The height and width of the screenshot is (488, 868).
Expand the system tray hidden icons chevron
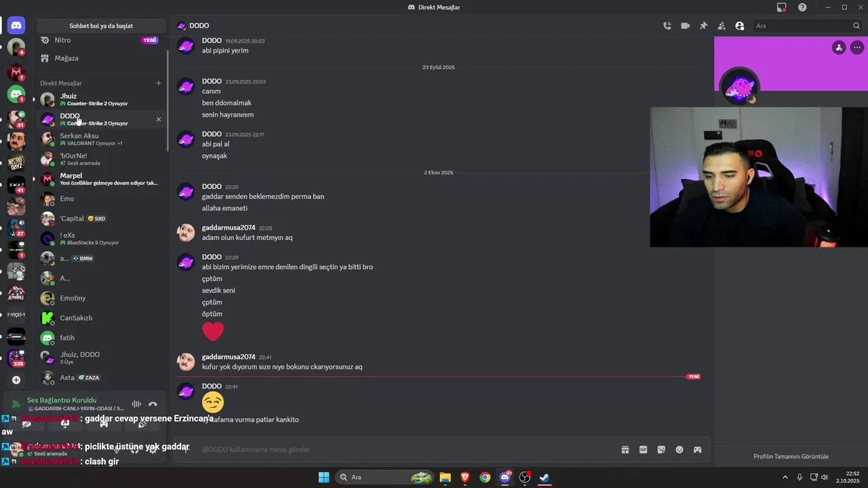pyautogui.click(x=785, y=477)
